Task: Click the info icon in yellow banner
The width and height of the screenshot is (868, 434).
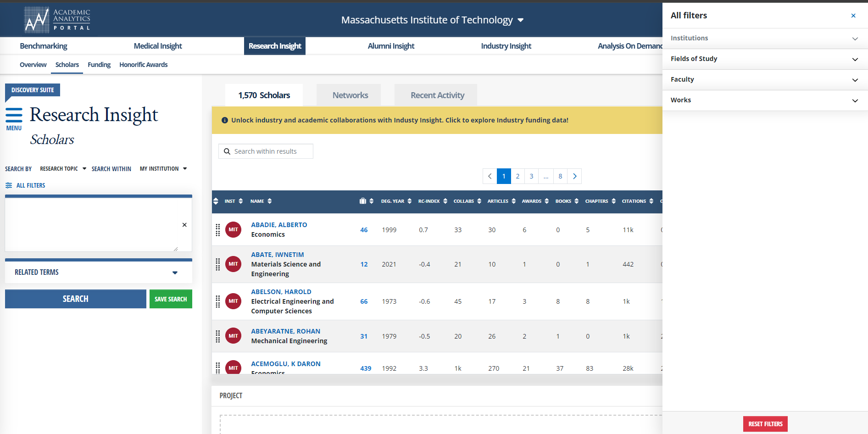Action: click(225, 120)
